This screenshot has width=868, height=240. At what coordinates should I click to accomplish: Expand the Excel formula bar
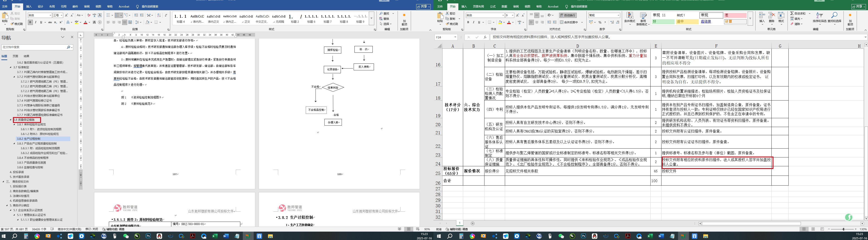click(x=865, y=37)
